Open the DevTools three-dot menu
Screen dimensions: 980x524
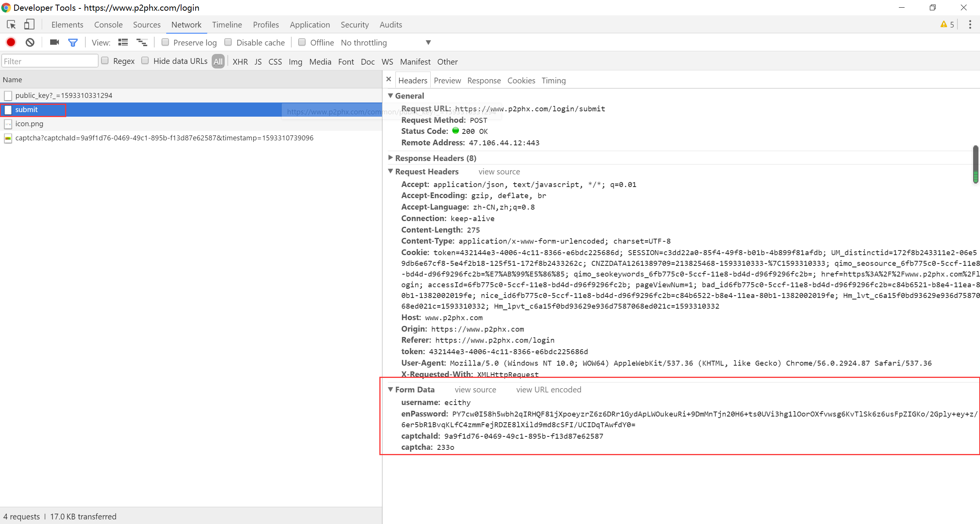(x=970, y=24)
